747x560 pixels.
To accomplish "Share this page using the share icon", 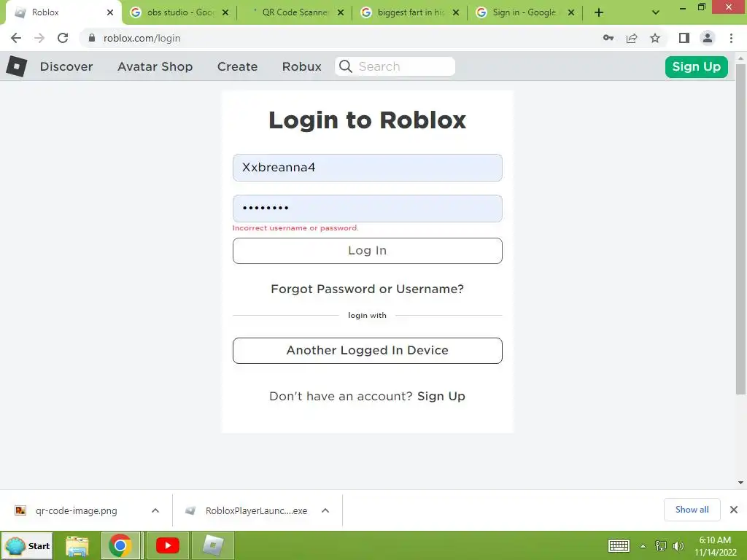I will (632, 38).
